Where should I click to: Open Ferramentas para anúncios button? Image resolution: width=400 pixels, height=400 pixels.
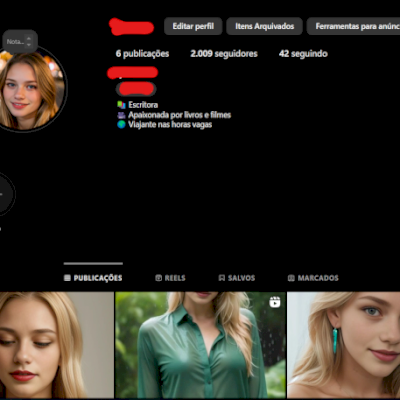pyautogui.click(x=353, y=26)
